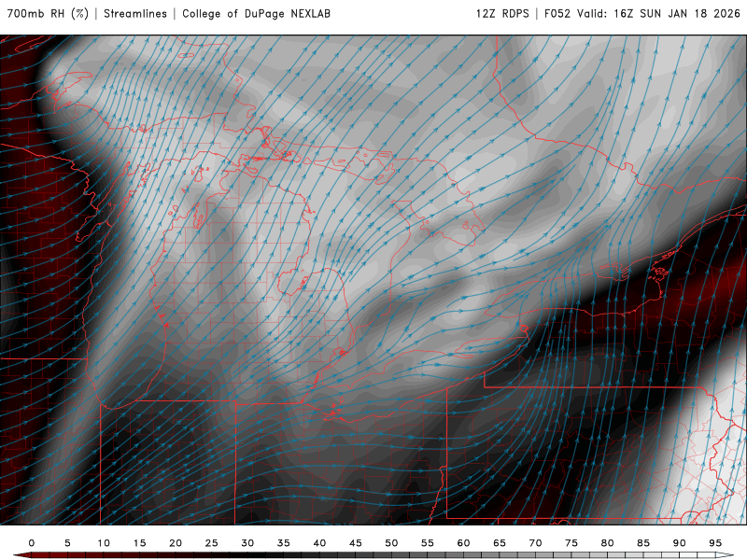Click the colorbar value "10"

104,543
